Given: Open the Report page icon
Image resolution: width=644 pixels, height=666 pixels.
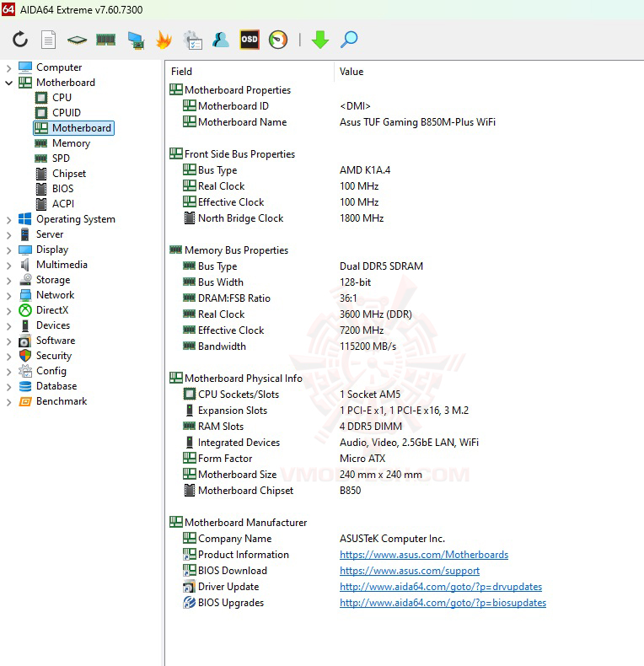Looking at the screenshot, I should (48, 40).
